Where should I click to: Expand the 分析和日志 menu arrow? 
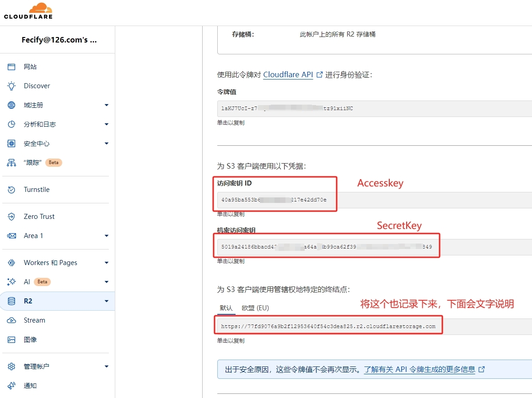pyautogui.click(x=107, y=124)
